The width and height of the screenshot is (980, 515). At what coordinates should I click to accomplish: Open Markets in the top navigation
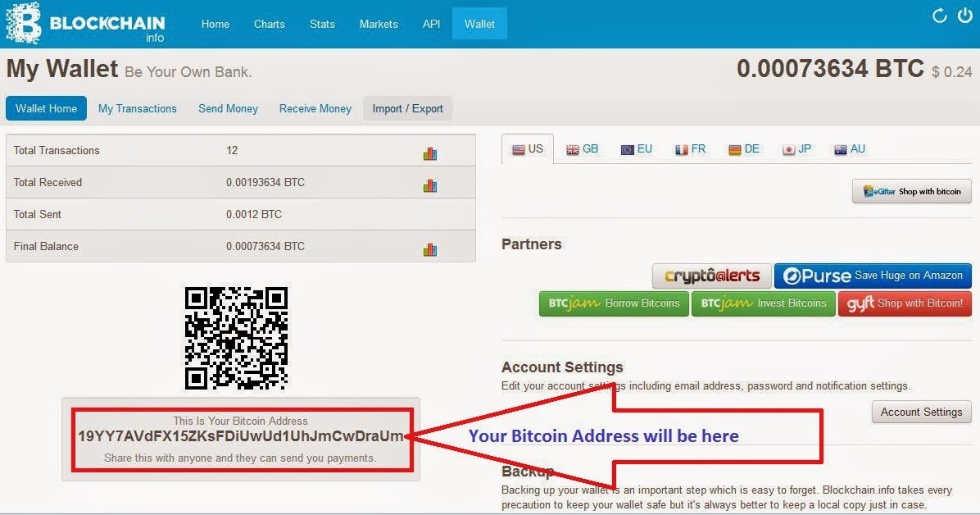coord(379,24)
